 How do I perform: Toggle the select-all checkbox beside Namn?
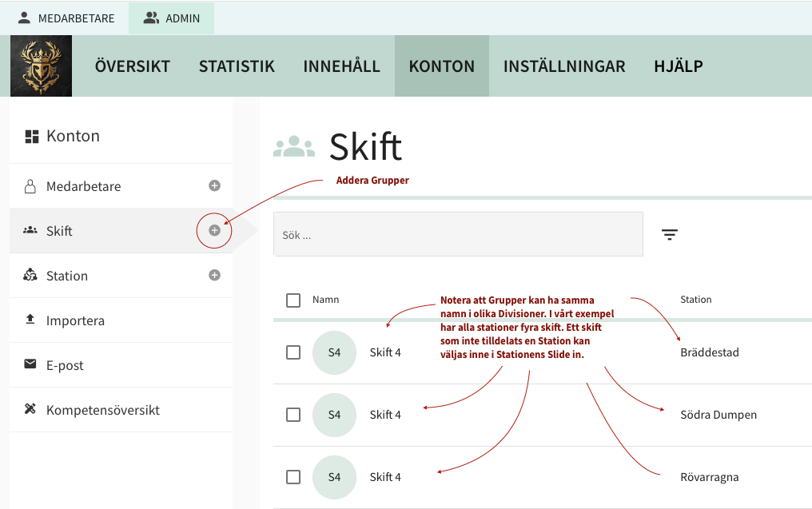(x=293, y=300)
